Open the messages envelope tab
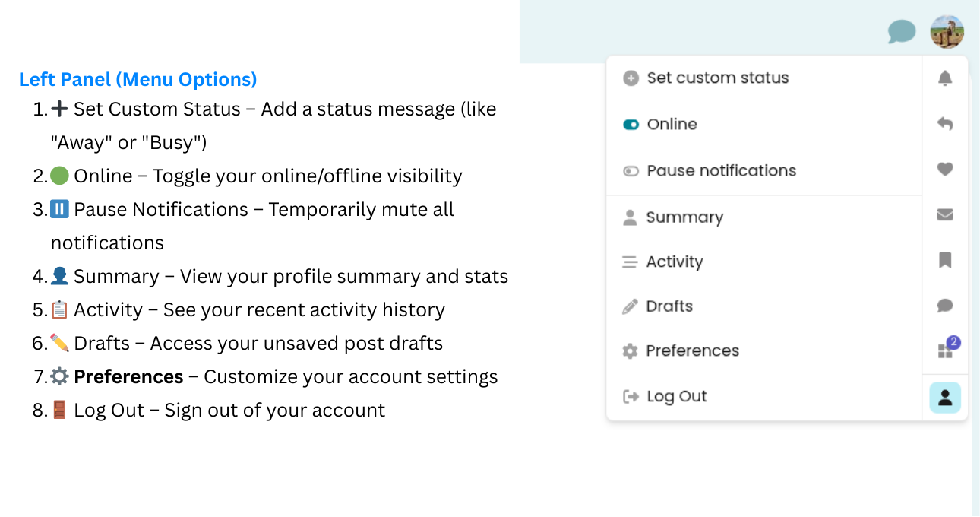The image size is (980, 517). [x=945, y=215]
